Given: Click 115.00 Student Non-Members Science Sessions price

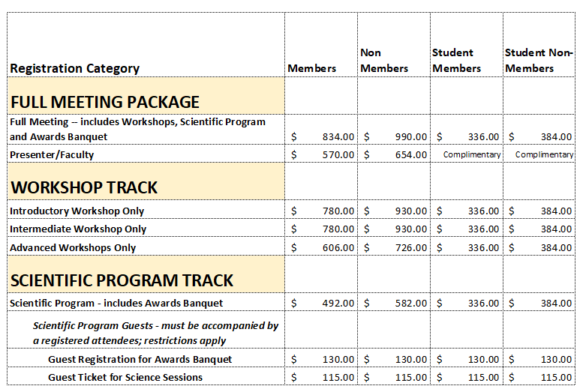Looking at the screenshot, I should pyautogui.click(x=556, y=377).
